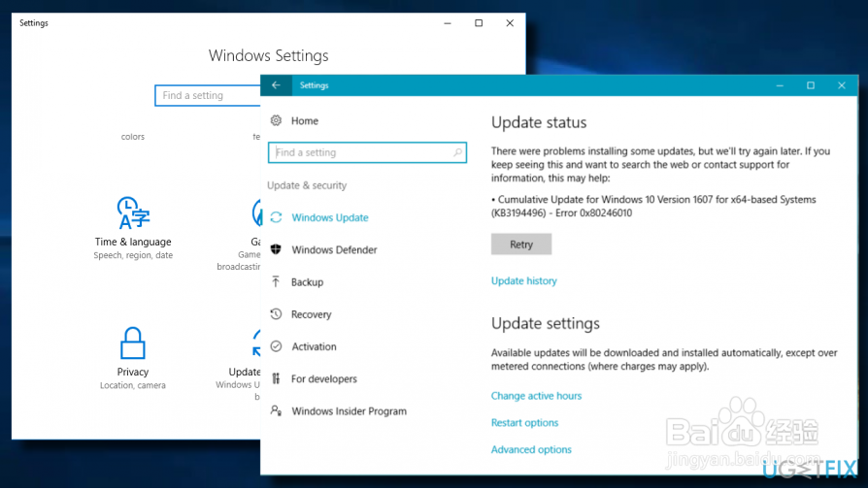Image resolution: width=868 pixels, height=489 pixels.
Task: Click the For developers tools icon
Action: 276,378
